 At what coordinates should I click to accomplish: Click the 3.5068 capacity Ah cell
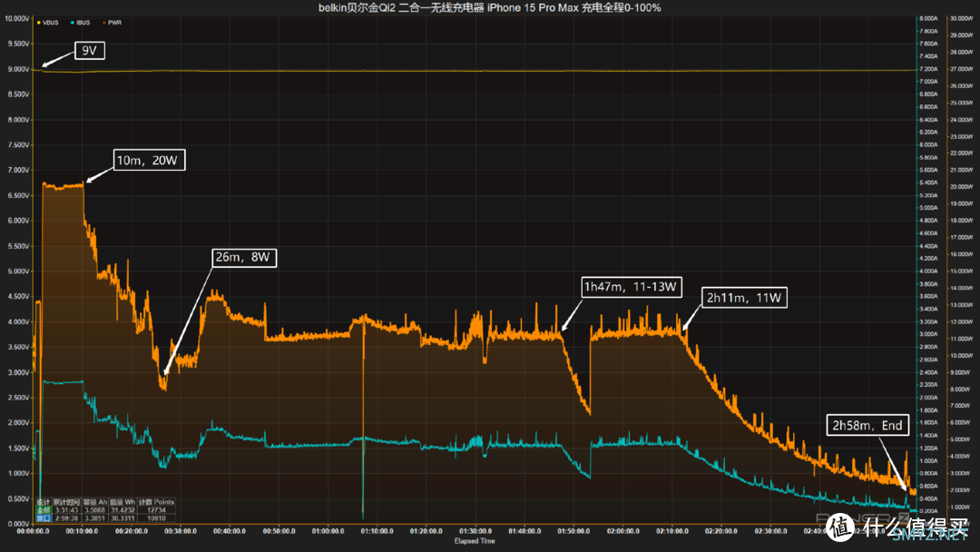click(95, 510)
